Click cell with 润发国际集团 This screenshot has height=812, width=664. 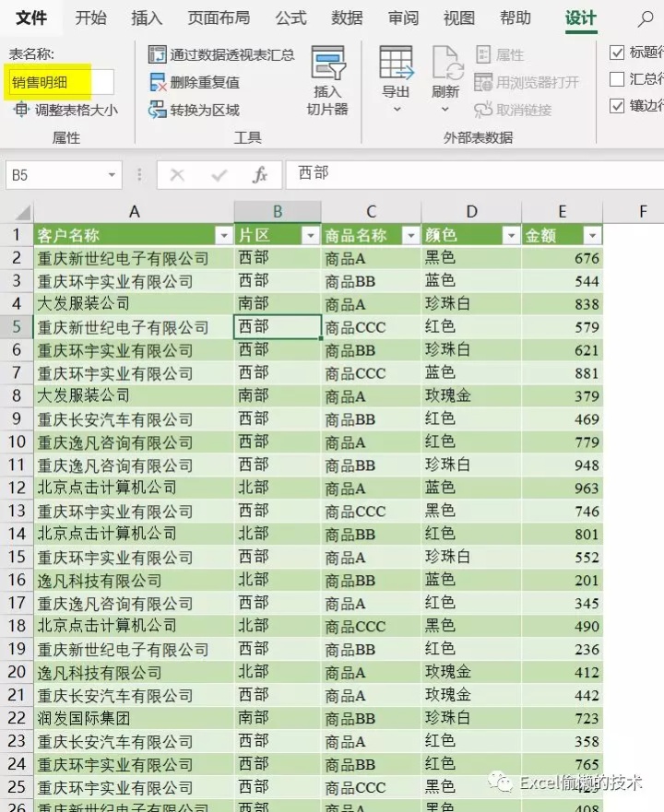[134, 718]
